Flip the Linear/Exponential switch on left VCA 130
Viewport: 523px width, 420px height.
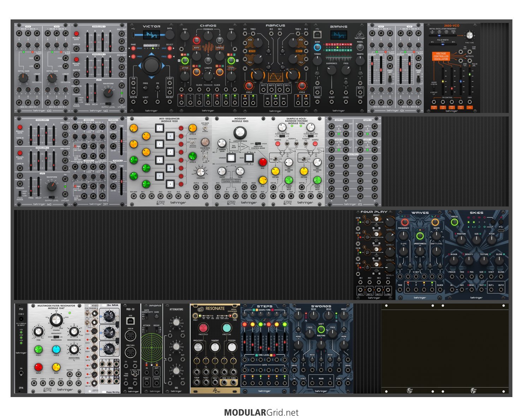(x=37, y=79)
